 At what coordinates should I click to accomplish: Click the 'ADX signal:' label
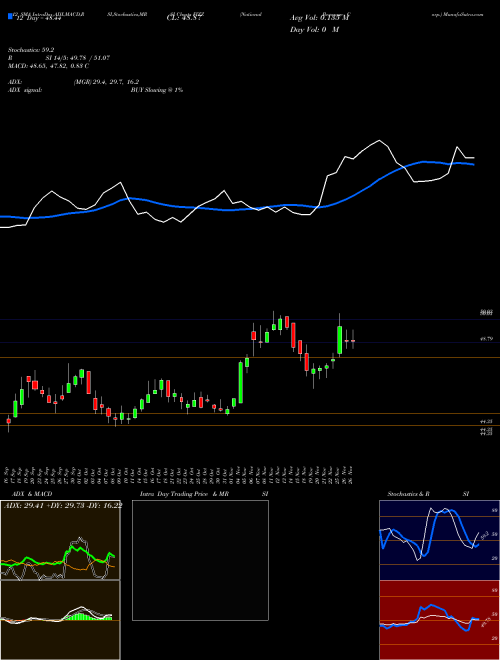(x=25, y=90)
